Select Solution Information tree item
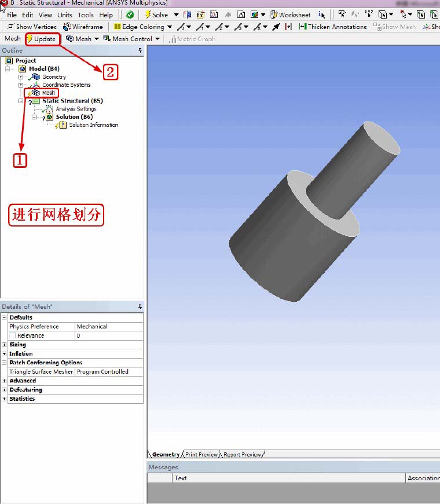440x504 pixels. coord(93,125)
